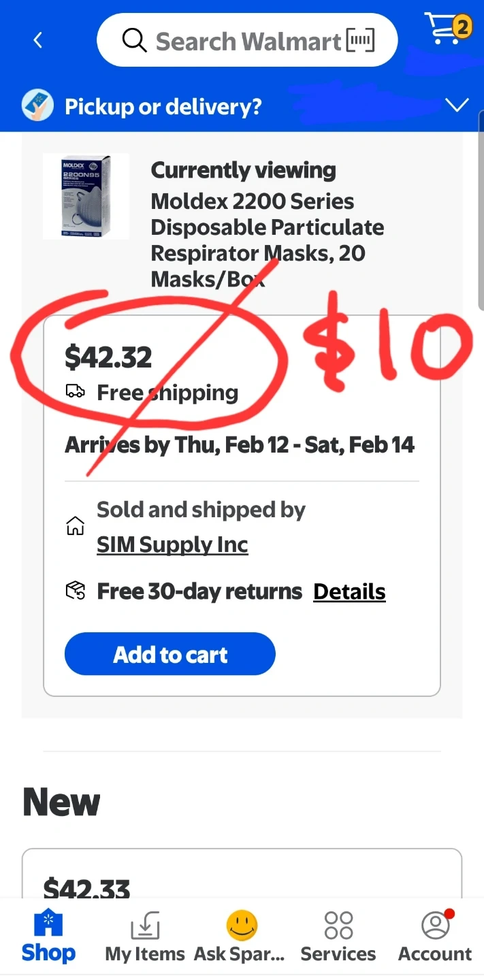Tap the delivery truck shipping icon
Image resolution: width=484 pixels, height=980 pixels.
coord(76,391)
